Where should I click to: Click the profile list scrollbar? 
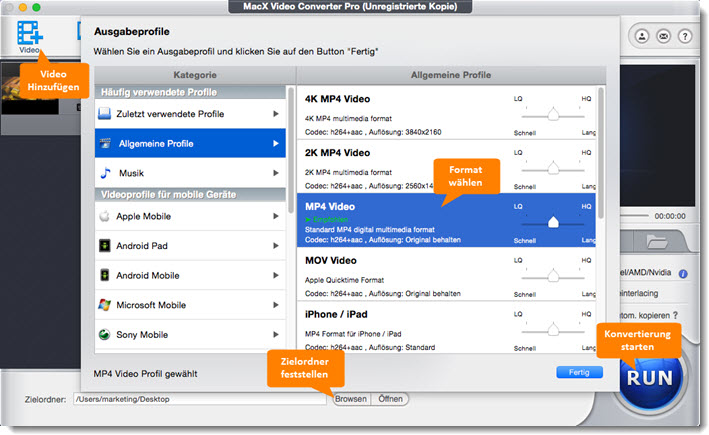click(x=600, y=153)
